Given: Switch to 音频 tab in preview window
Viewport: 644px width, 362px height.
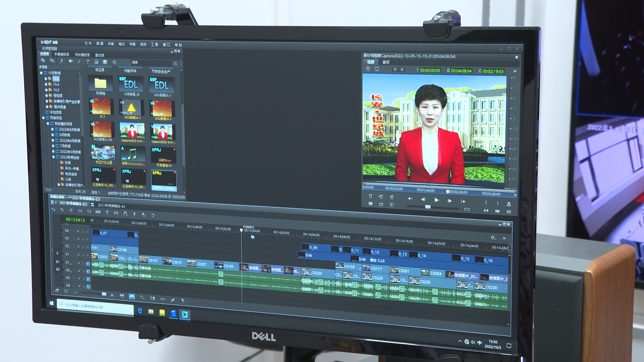Looking at the screenshot, I should 386,62.
